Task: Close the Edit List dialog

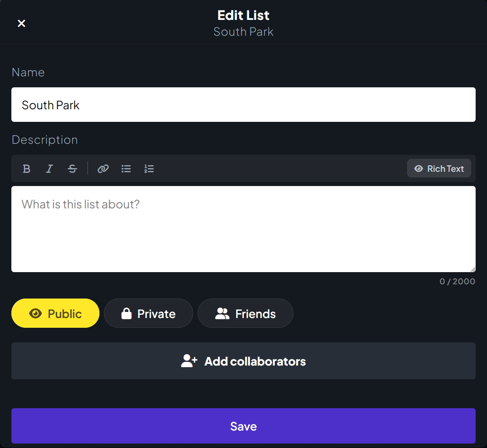Action: pyautogui.click(x=22, y=24)
